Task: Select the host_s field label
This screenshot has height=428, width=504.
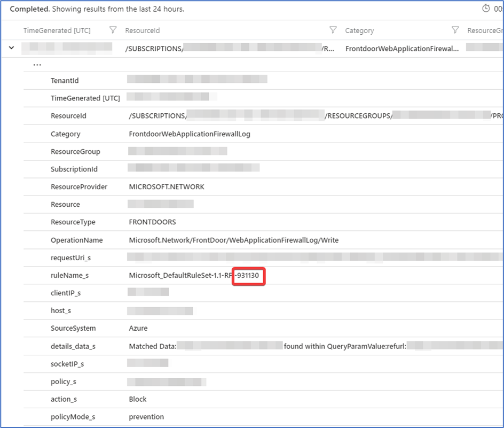Action: 61,310
